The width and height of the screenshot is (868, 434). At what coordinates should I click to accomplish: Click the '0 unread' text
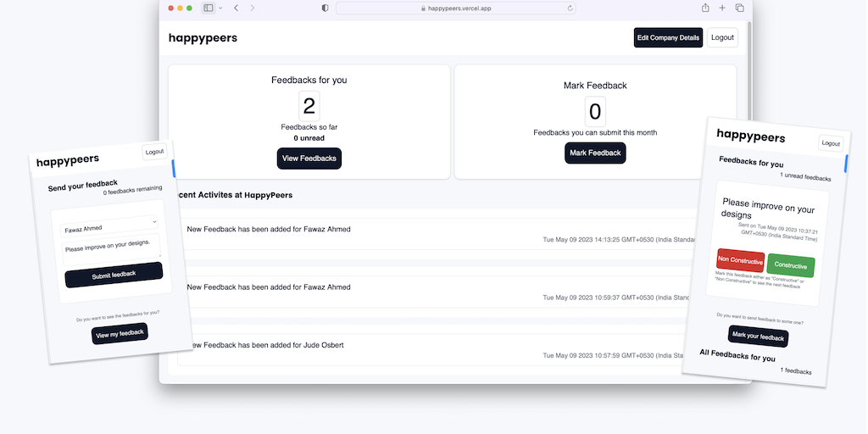[309, 138]
